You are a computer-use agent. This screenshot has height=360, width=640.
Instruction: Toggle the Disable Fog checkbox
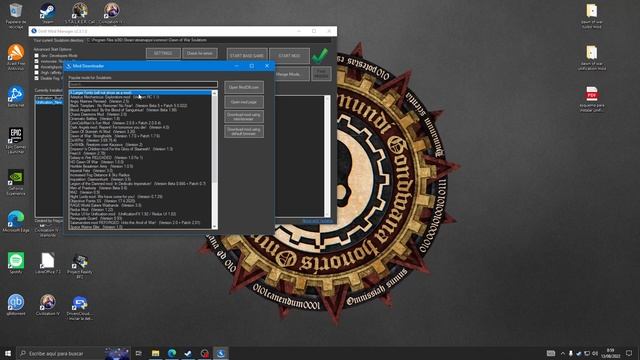(x=36, y=78)
